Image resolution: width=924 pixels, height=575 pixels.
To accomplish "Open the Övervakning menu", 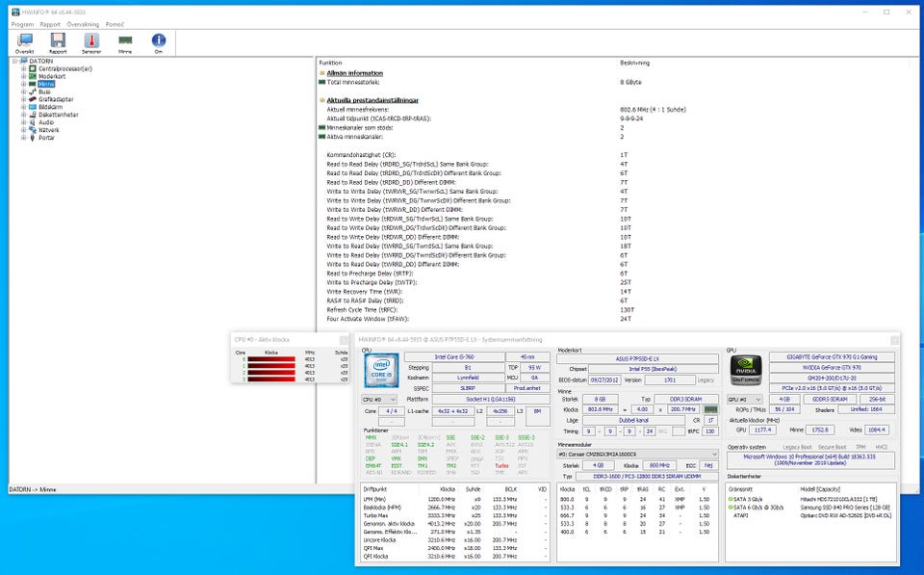I will (82, 23).
